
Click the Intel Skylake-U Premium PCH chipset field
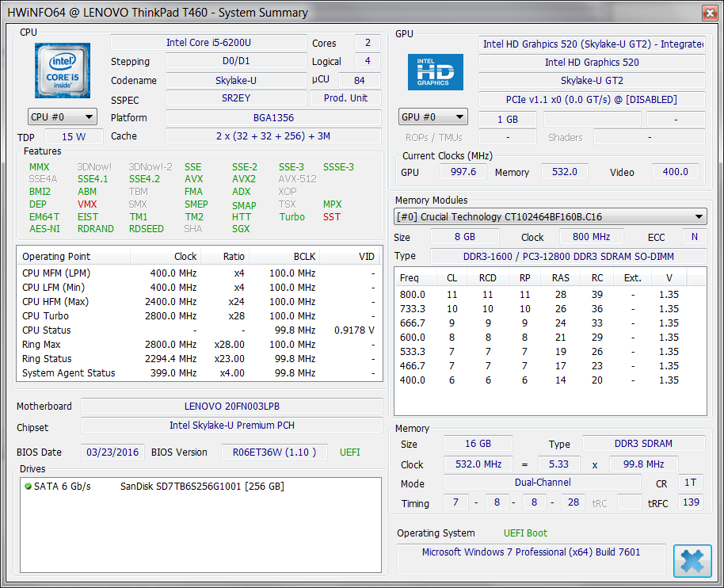point(232,426)
